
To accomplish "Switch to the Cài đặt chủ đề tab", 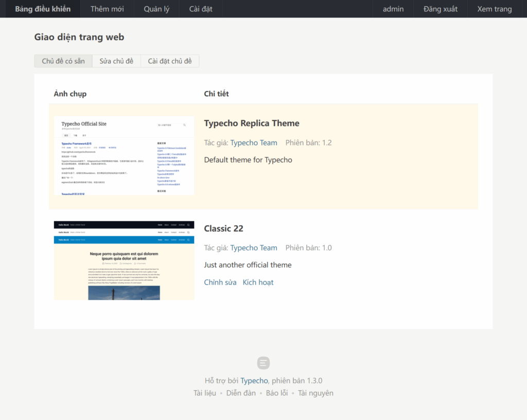I will point(170,61).
